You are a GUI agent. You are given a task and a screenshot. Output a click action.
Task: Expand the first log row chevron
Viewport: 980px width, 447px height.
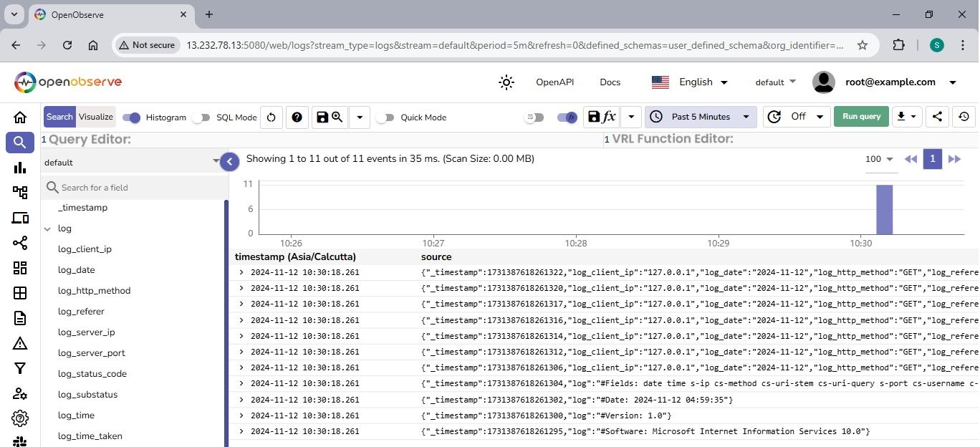pyautogui.click(x=241, y=272)
